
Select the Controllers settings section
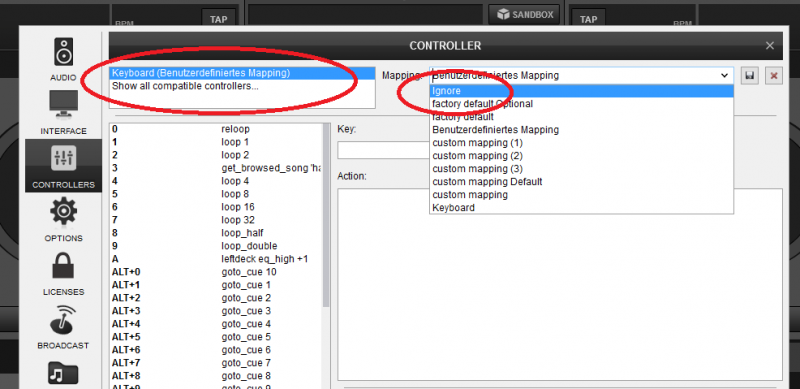(x=63, y=166)
